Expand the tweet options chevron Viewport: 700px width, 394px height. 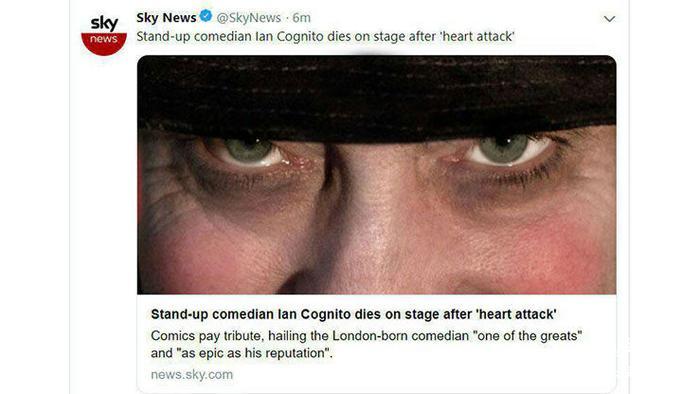[609, 19]
